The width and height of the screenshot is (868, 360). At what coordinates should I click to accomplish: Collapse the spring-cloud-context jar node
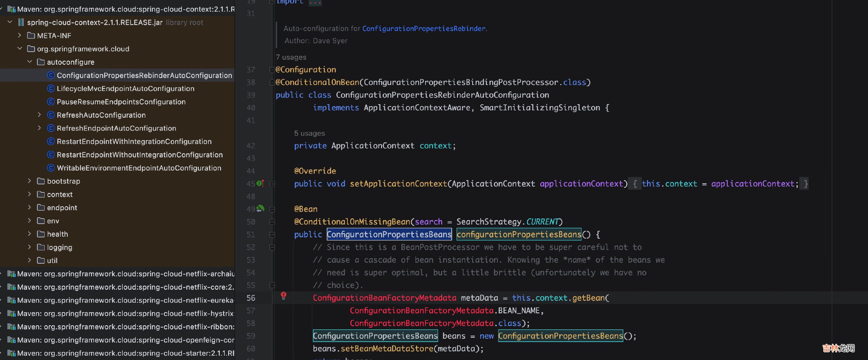click(10, 22)
